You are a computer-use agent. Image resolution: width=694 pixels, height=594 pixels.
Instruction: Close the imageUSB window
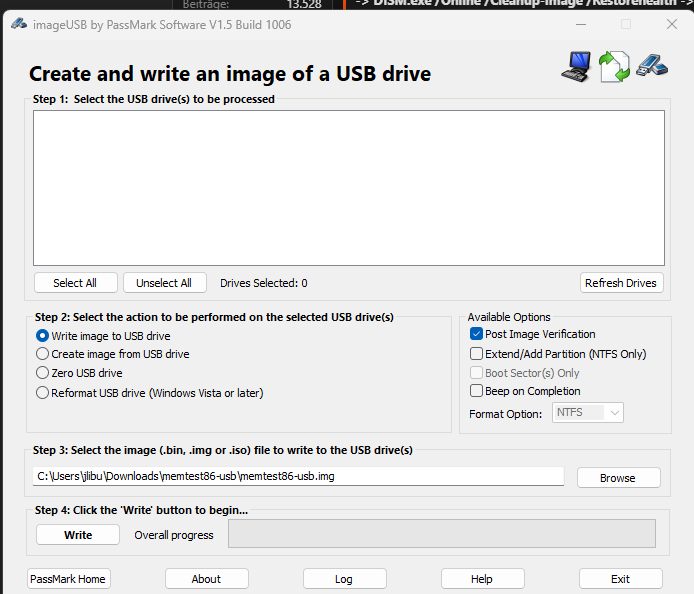672,24
